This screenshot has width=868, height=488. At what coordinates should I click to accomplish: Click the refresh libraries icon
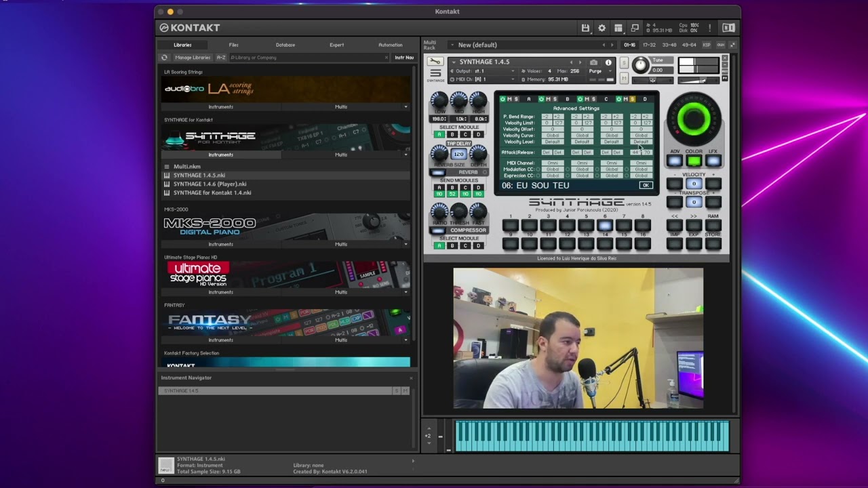coord(164,58)
